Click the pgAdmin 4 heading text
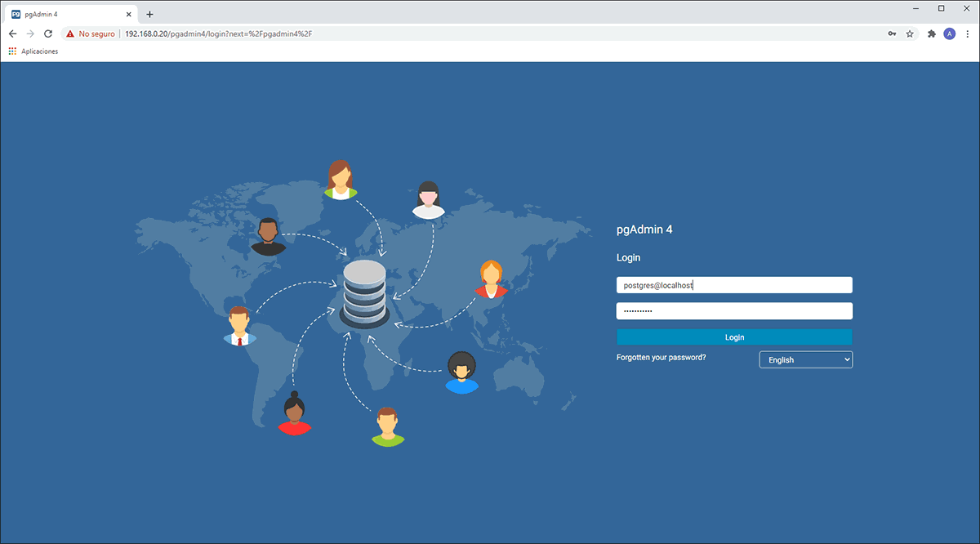The image size is (980, 544). point(644,230)
